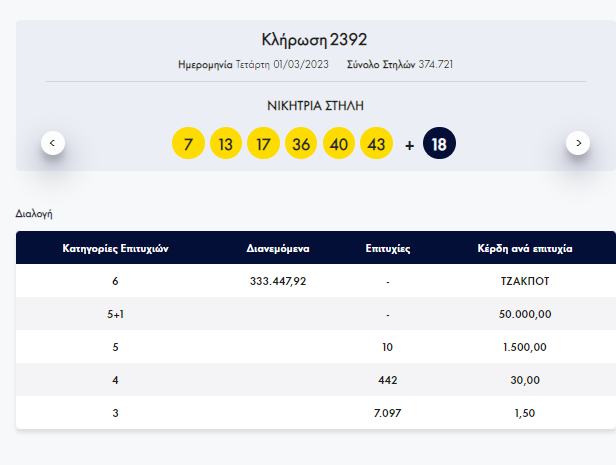616x465 pixels.
Task: Click the Κέρδη ανά επιτυχία column header
Action: (x=525, y=248)
